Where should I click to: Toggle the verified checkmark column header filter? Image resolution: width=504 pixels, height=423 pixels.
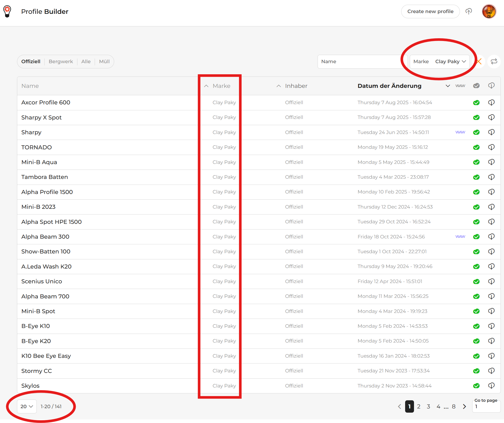point(476,86)
